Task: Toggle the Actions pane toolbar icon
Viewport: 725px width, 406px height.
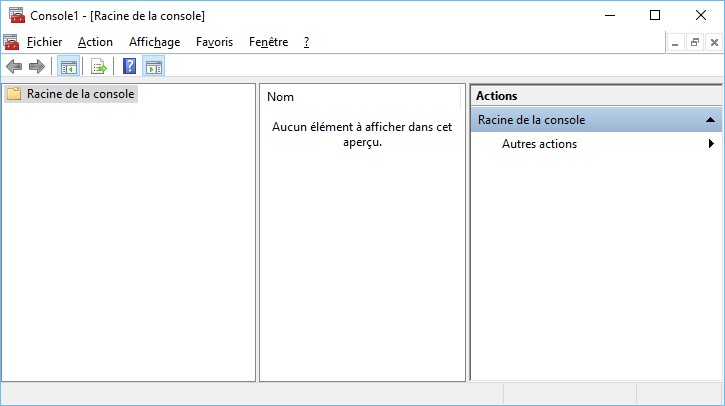Action: point(154,67)
